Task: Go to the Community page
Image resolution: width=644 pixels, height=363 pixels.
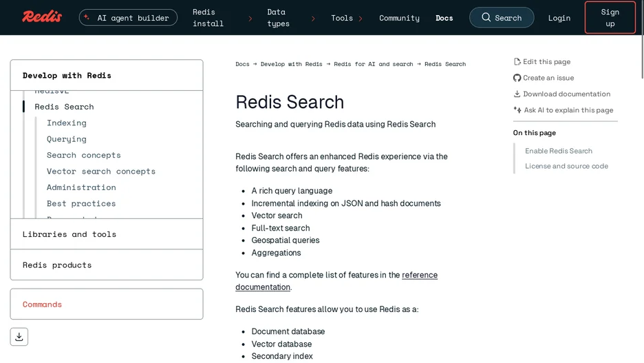Action: [399, 18]
